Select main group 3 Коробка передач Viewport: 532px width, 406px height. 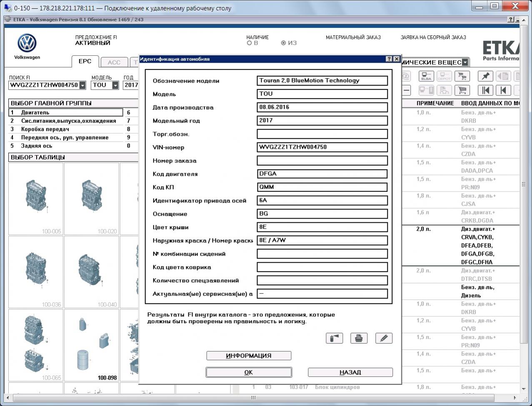point(66,129)
